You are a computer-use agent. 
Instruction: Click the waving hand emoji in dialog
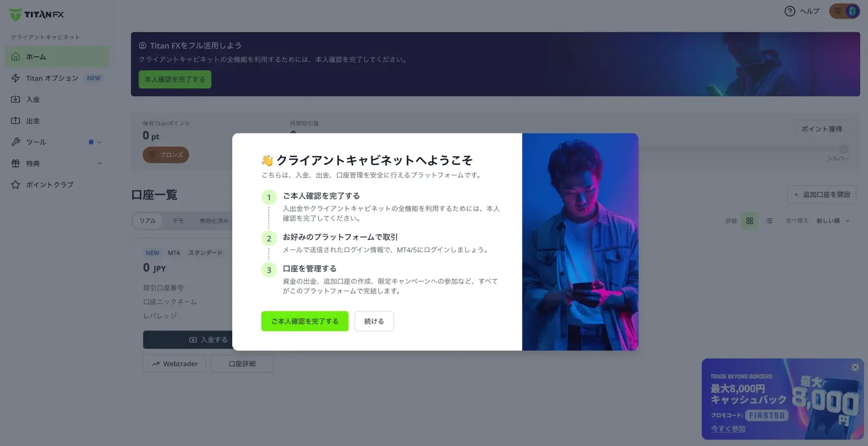[267, 160]
